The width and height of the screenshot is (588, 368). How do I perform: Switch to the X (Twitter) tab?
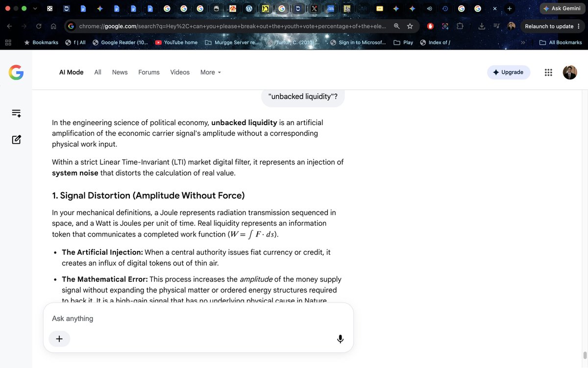314,8
